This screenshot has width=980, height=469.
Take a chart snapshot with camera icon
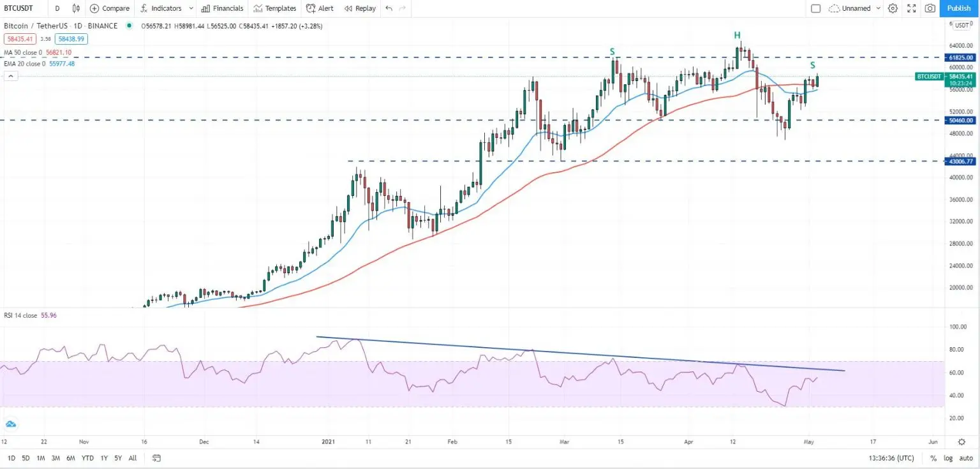pos(930,8)
